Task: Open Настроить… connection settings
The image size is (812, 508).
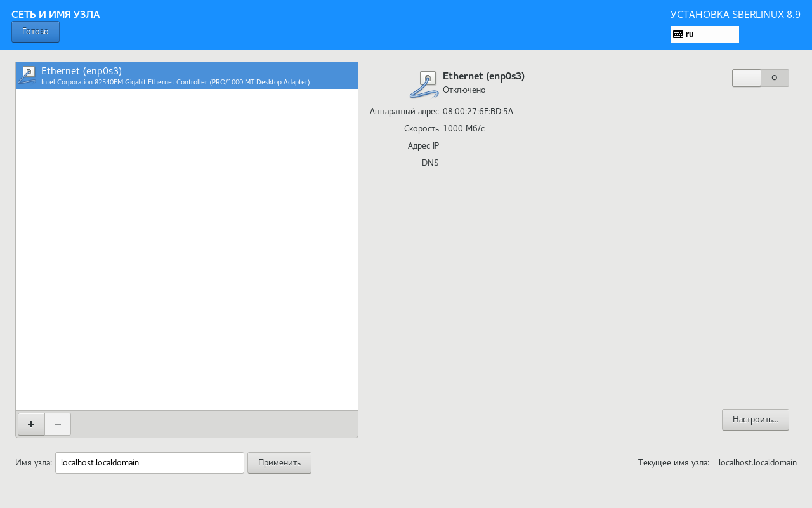Action: (x=755, y=420)
